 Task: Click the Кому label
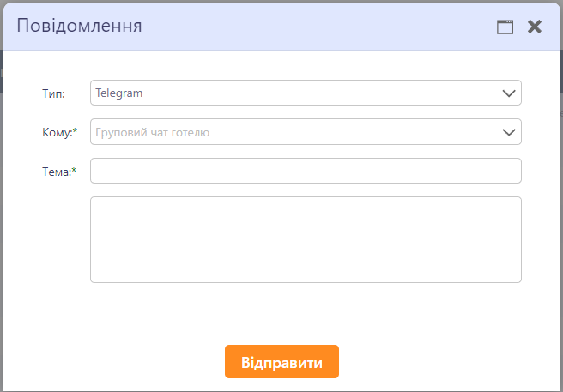point(56,132)
